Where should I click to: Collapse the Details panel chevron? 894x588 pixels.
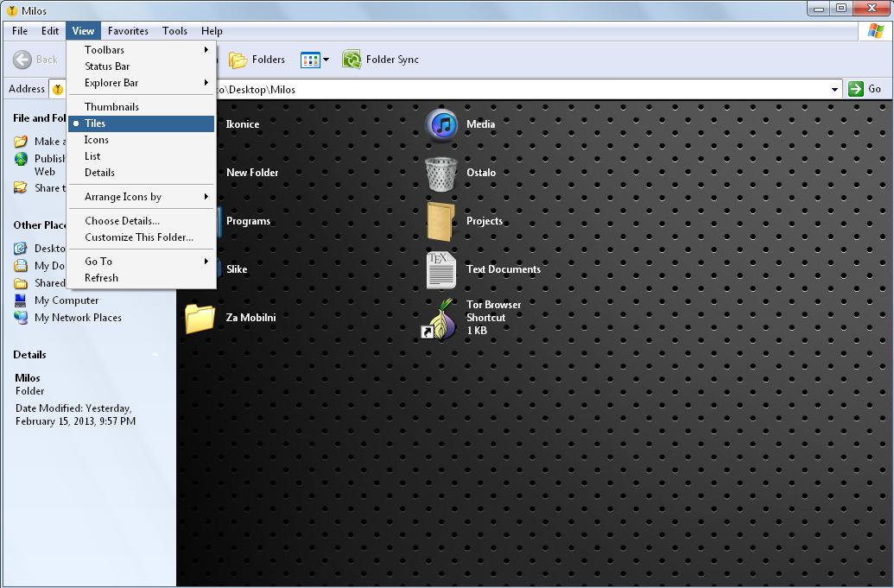pos(155,355)
